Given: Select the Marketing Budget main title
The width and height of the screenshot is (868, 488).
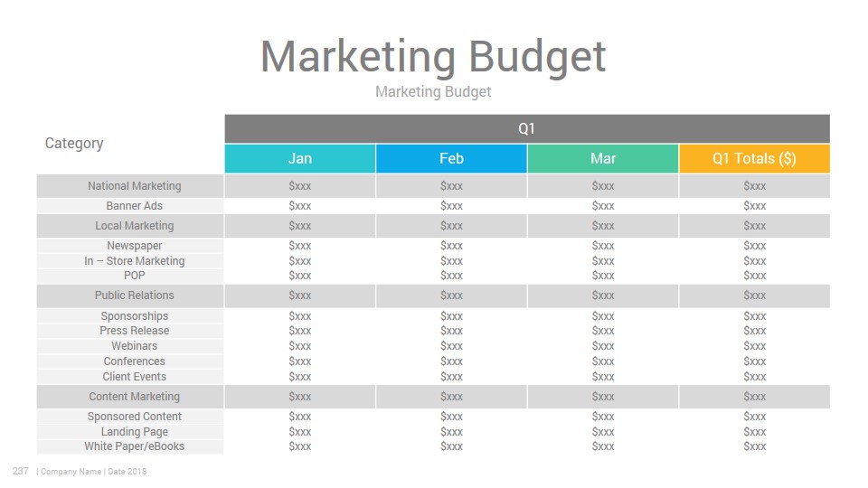Looking at the screenshot, I should tap(433, 57).
